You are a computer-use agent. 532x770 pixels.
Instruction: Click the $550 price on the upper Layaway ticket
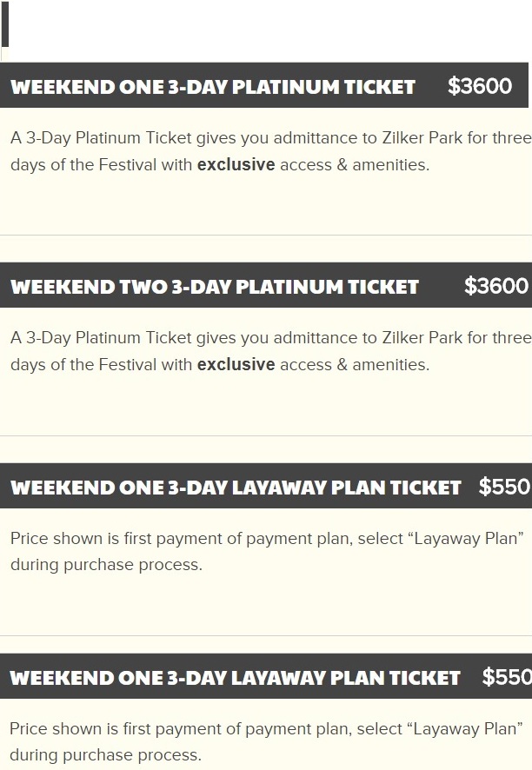503,486
